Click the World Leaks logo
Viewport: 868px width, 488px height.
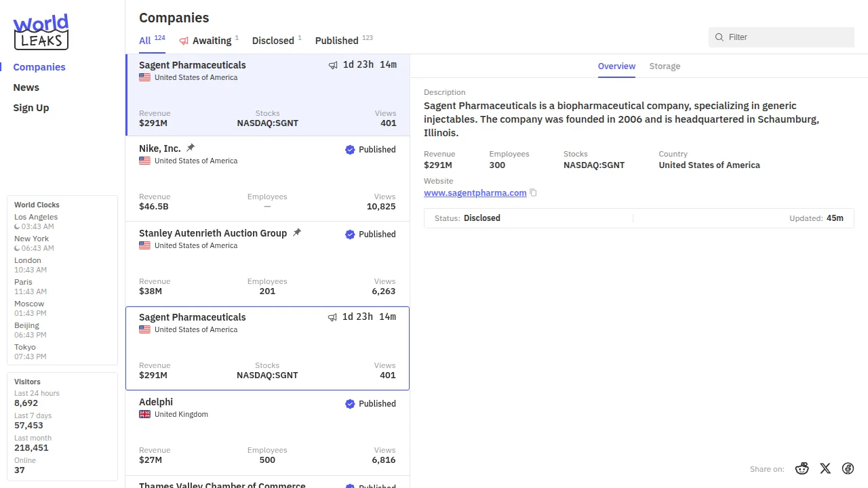[x=41, y=32]
